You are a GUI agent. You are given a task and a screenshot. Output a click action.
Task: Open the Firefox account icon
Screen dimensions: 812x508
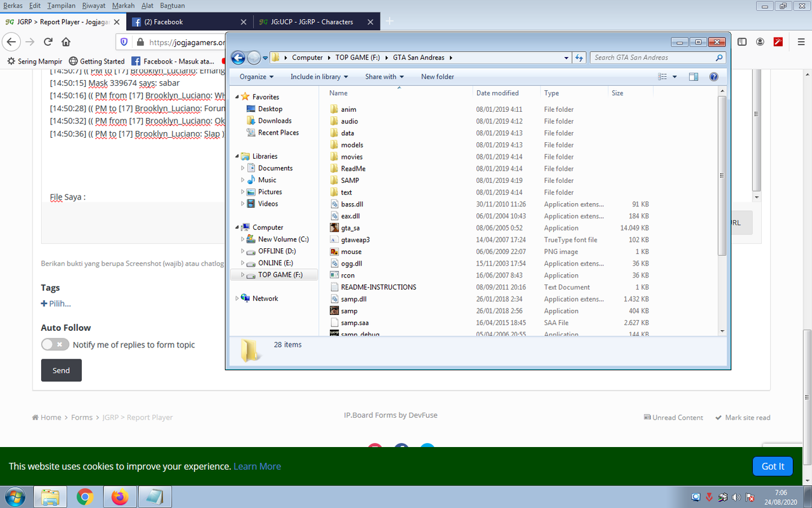760,42
